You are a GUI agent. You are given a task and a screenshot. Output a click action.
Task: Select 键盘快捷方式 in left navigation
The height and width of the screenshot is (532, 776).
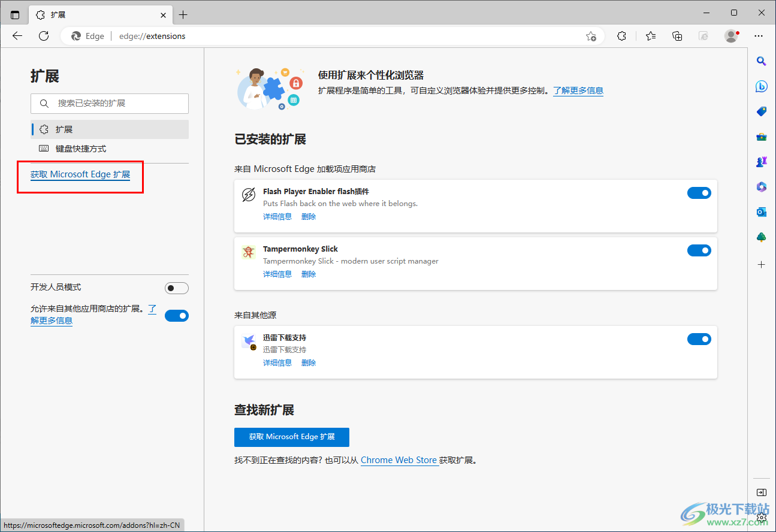tap(110, 149)
